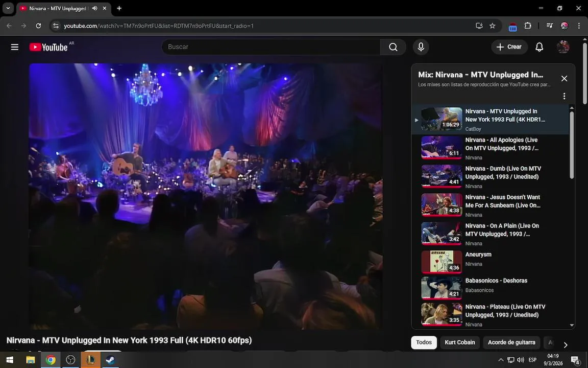Viewport: 588px width, 368px height.
Task: Open a new Chrome tab
Action: click(x=119, y=8)
